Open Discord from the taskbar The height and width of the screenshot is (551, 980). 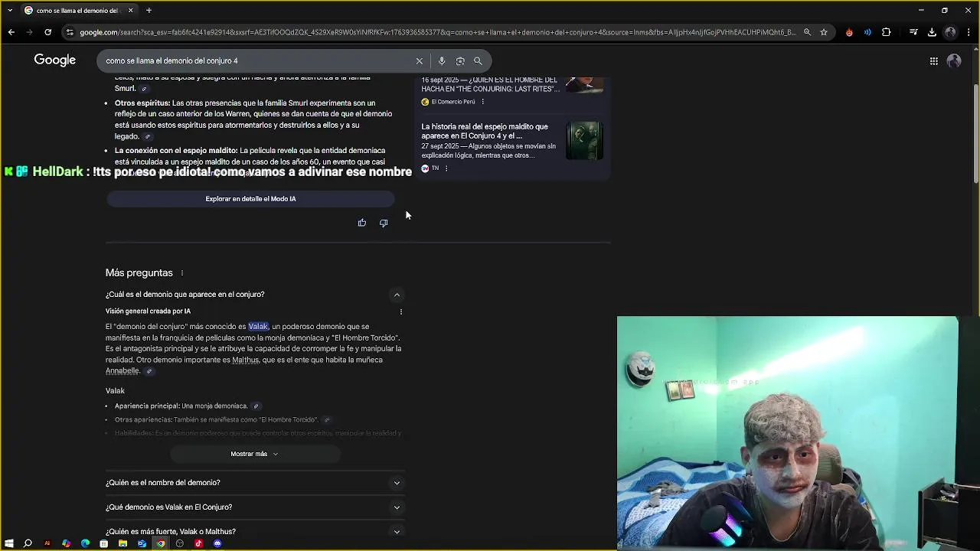pyautogui.click(x=217, y=543)
